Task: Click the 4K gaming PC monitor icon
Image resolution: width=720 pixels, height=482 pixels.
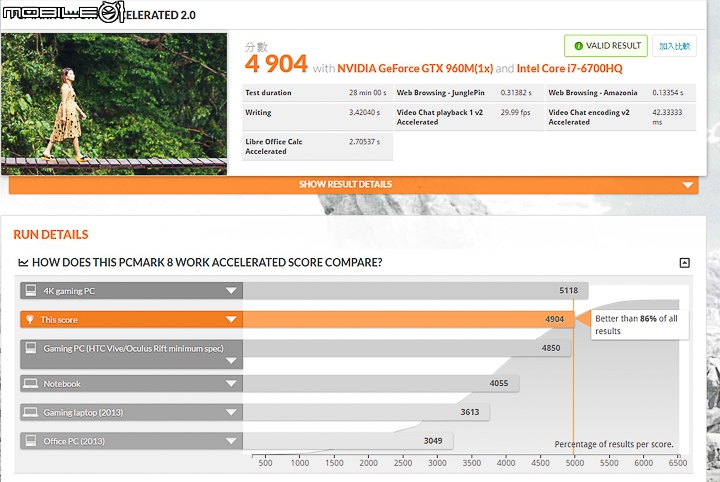Action: [31, 291]
